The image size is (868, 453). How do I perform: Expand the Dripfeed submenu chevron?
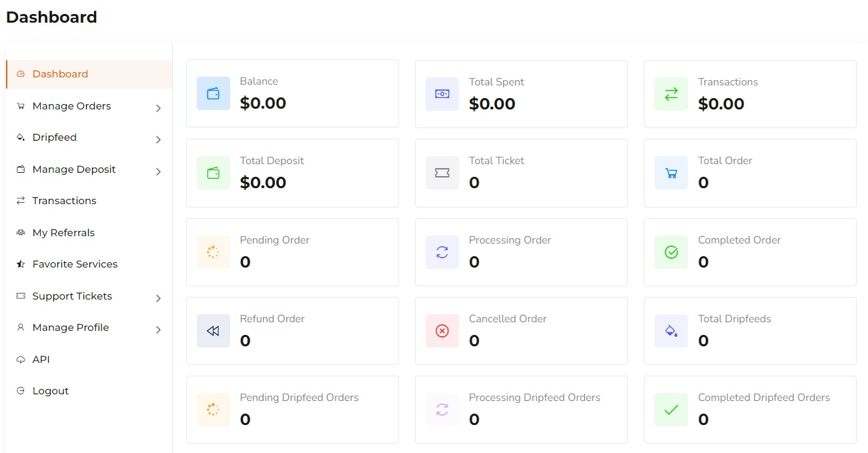tap(158, 139)
